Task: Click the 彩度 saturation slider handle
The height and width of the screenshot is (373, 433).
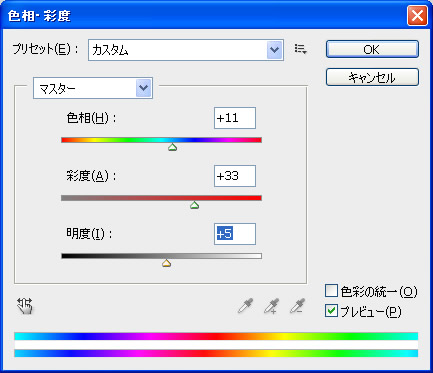Action: 194,205
